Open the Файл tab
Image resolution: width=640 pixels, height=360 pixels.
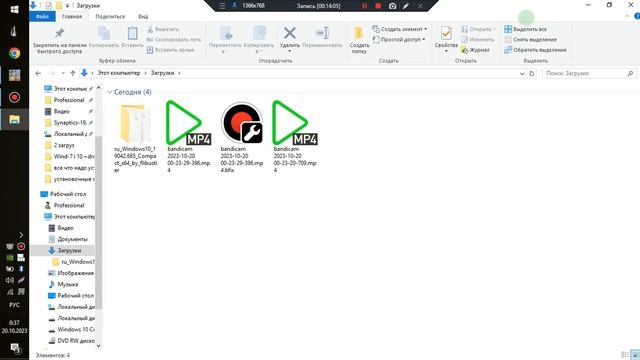pos(42,17)
